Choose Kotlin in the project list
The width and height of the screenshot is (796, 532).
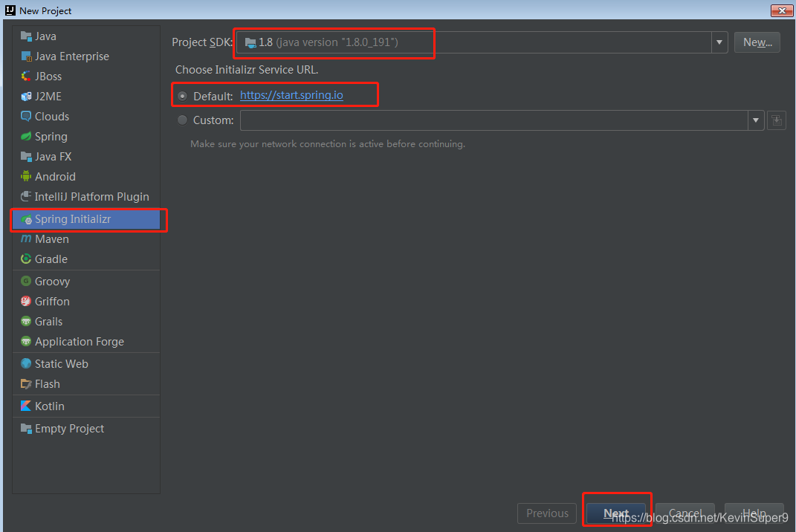click(86, 406)
